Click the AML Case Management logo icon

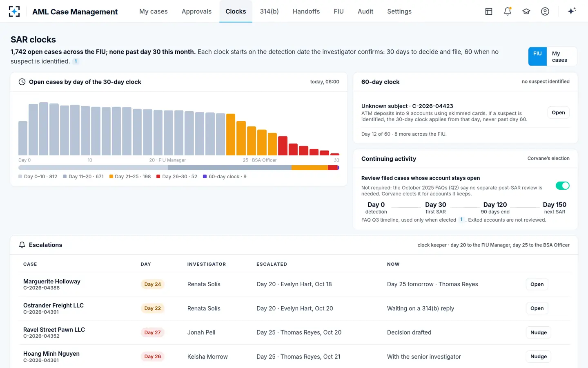tap(14, 11)
